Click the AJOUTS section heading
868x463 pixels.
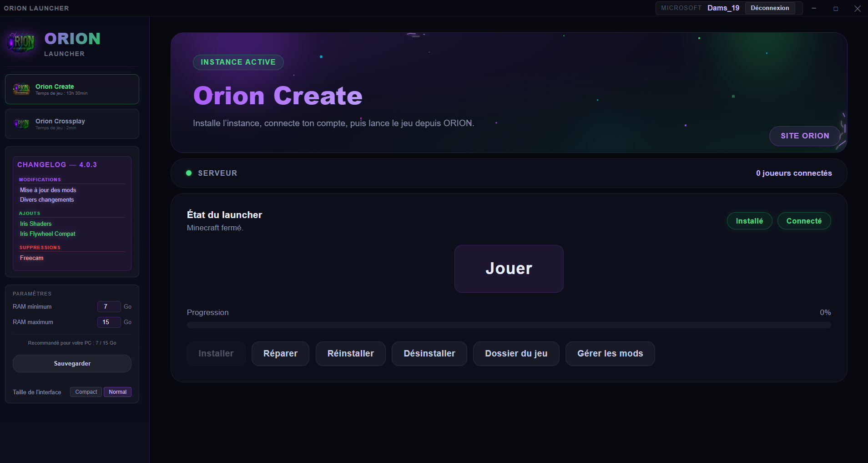30,214
